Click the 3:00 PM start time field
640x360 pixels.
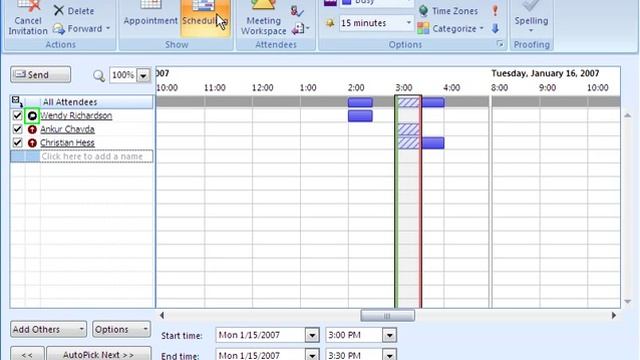tap(354, 335)
